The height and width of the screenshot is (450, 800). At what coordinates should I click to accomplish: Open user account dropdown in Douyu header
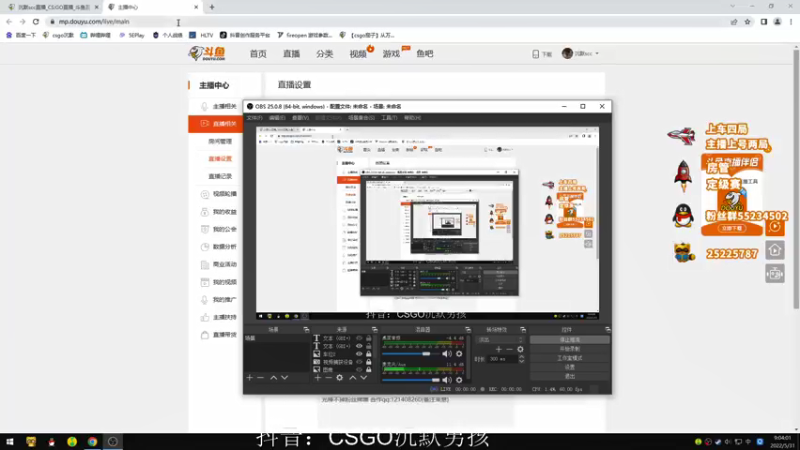coord(581,54)
